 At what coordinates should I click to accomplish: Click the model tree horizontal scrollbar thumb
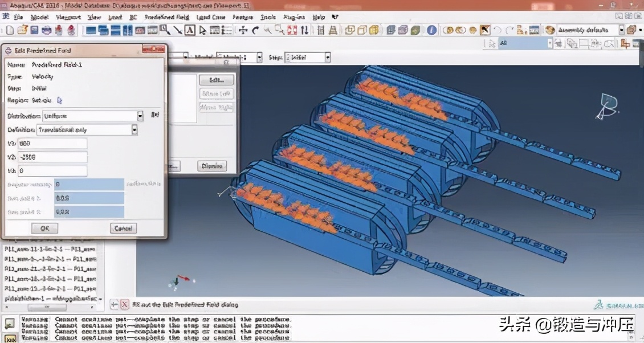click(47, 307)
